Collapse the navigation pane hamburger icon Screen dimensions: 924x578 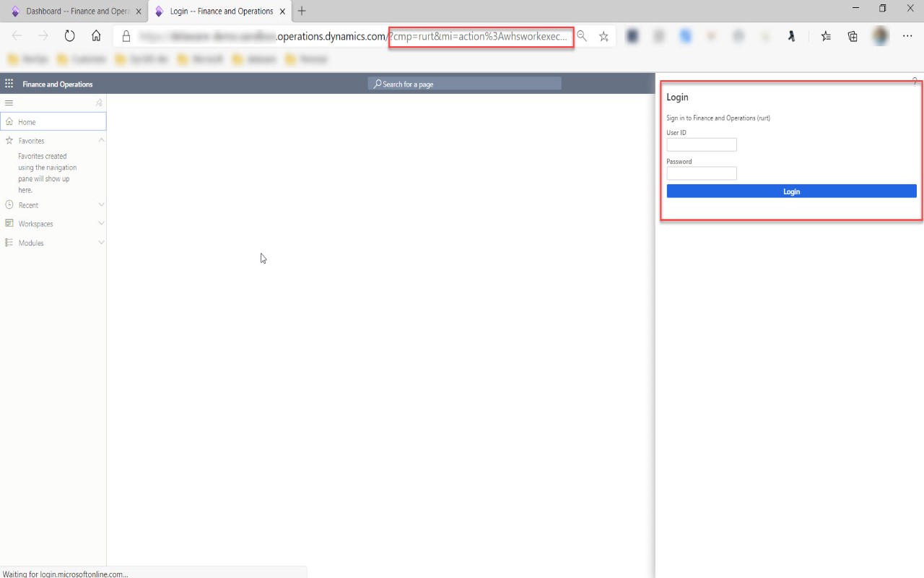coord(9,103)
